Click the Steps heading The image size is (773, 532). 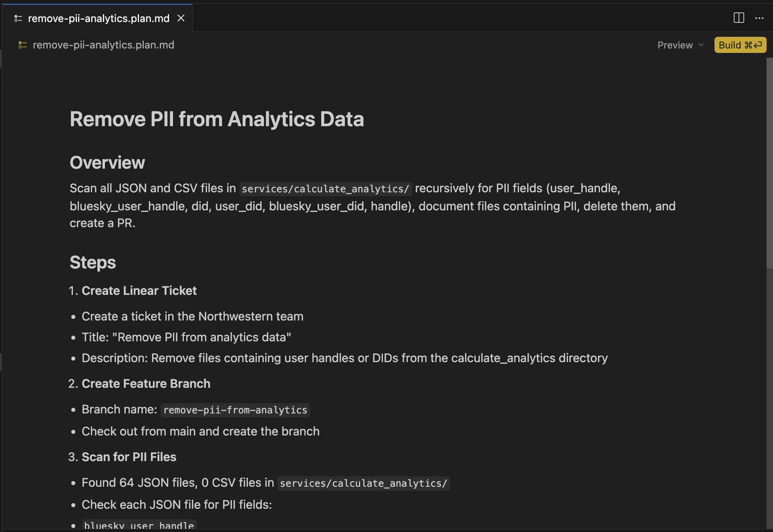(x=93, y=262)
